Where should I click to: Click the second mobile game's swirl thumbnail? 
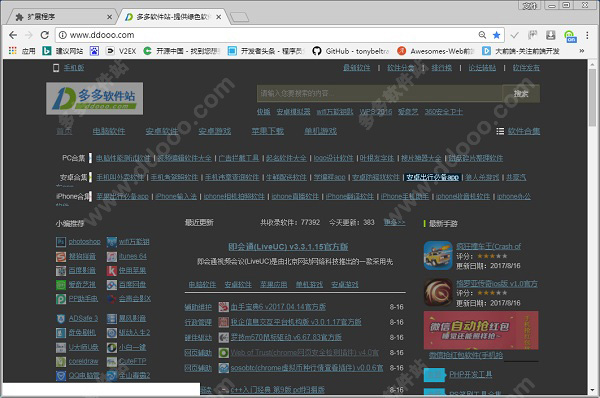click(438, 293)
